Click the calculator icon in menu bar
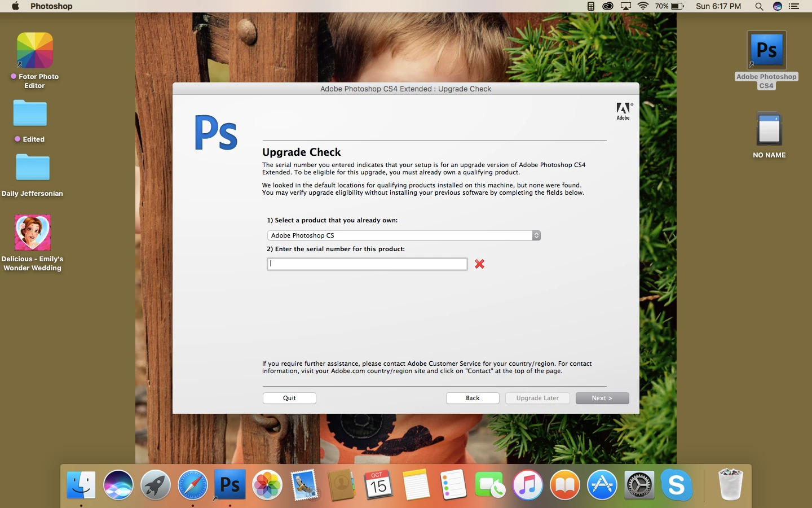This screenshot has width=812, height=508. 591,6
